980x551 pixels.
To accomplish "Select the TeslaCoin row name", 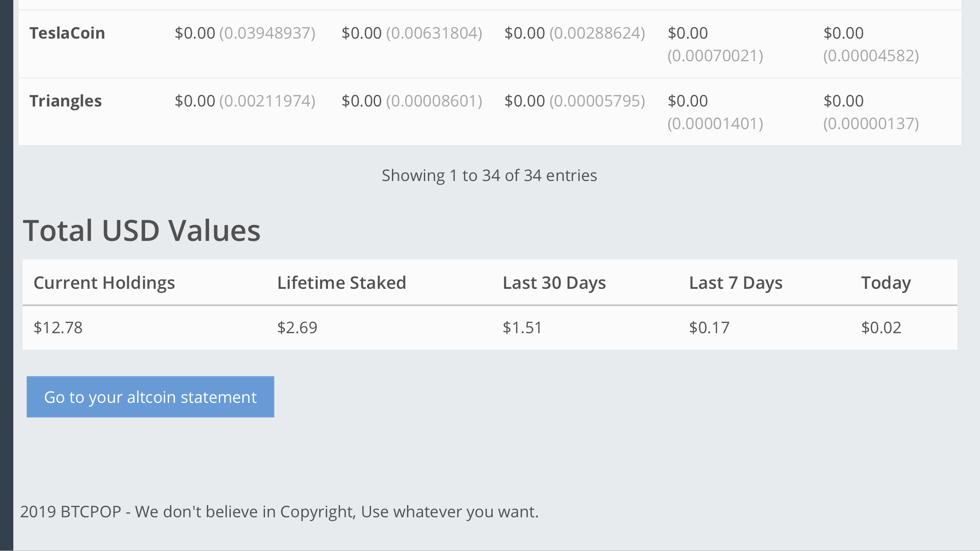I will [x=67, y=33].
